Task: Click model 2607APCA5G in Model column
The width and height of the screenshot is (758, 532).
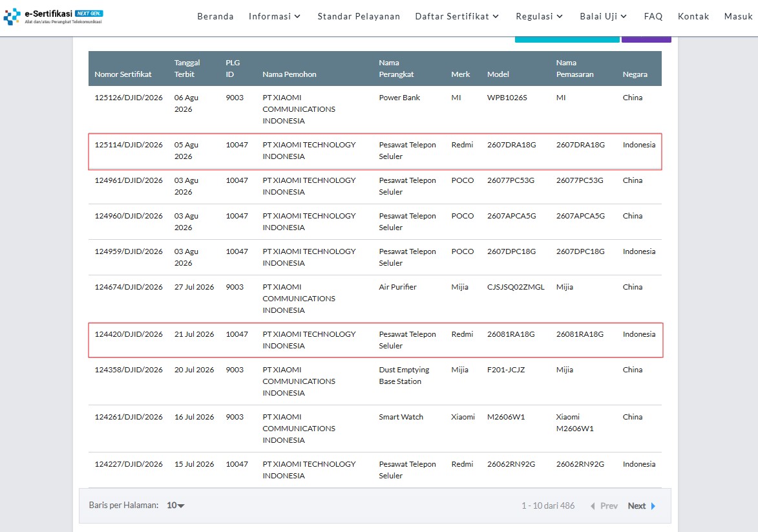Action: (x=511, y=216)
